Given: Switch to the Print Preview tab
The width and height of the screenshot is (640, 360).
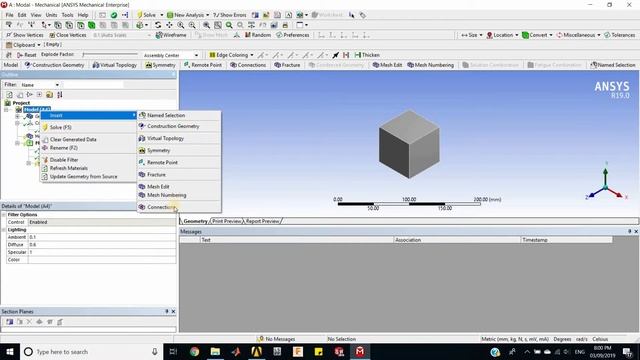Looking at the screenshot, I should click(x=227, y=221).
